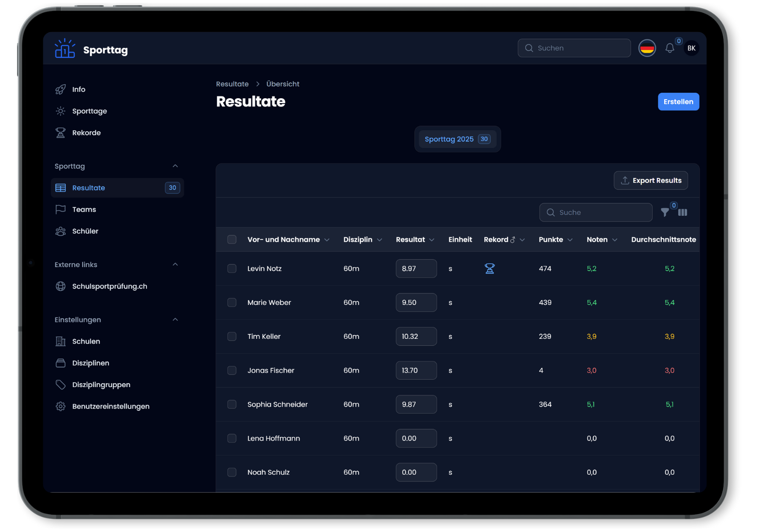Click Tim Keller's result field 10.32
This screenshot has width=760, height=532.
click(416, 337)
